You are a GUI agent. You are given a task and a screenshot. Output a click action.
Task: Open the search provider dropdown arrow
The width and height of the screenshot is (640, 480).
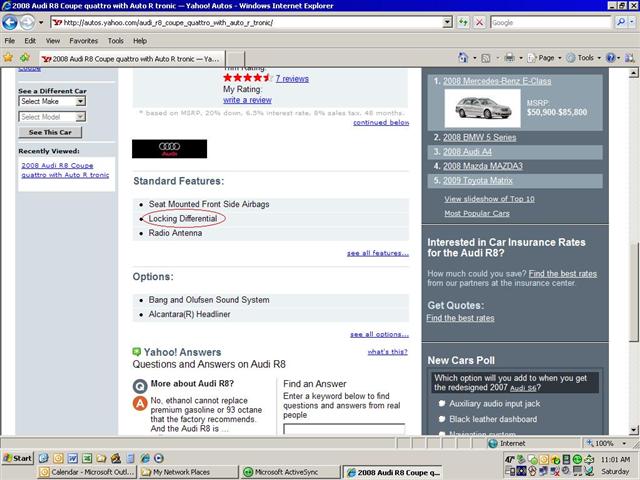click(x=632, y=22)
